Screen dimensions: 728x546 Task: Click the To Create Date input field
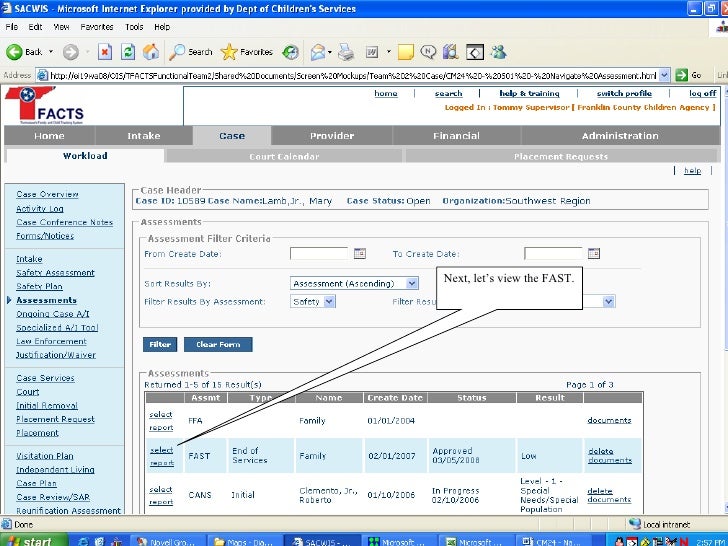click(553, 254)
